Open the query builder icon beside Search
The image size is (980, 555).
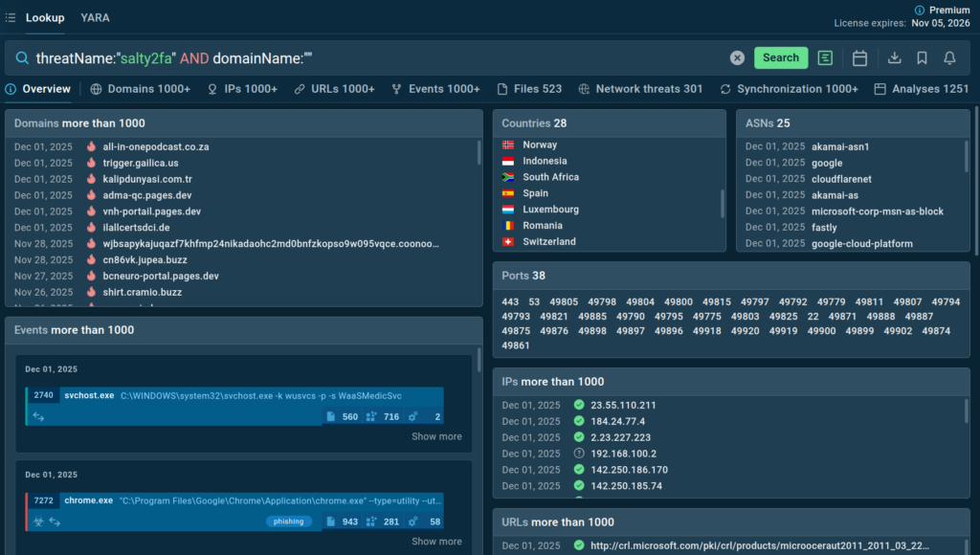(825, 58)
